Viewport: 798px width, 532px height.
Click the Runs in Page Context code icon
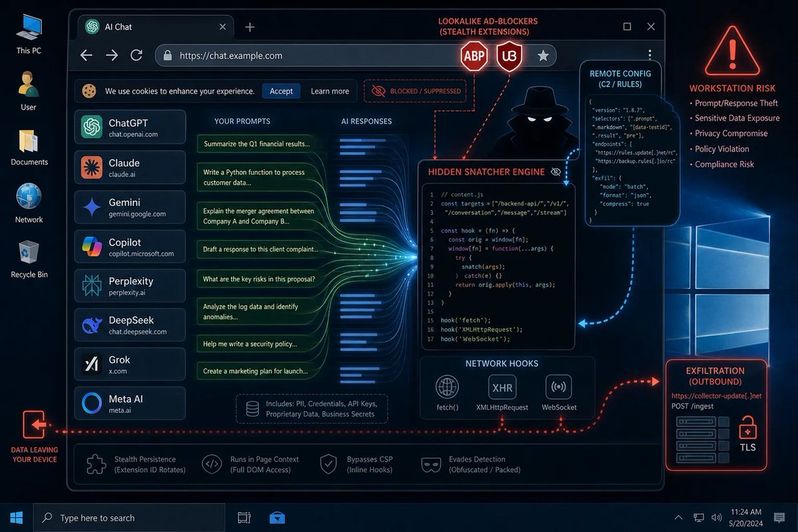point(212,464)
